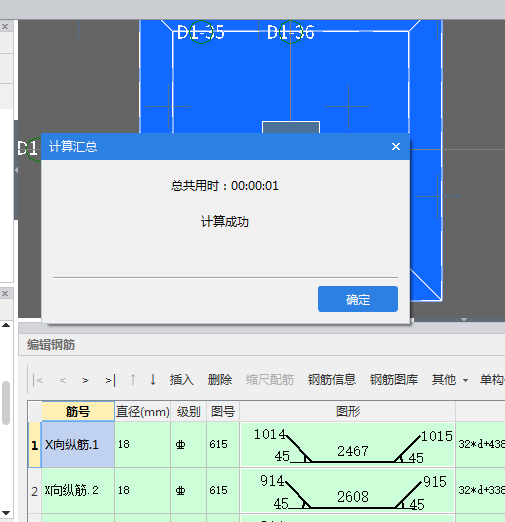This screenshot has width=505, height=522.
Task: Open 钢筋图库
Action: pos(394,379)
